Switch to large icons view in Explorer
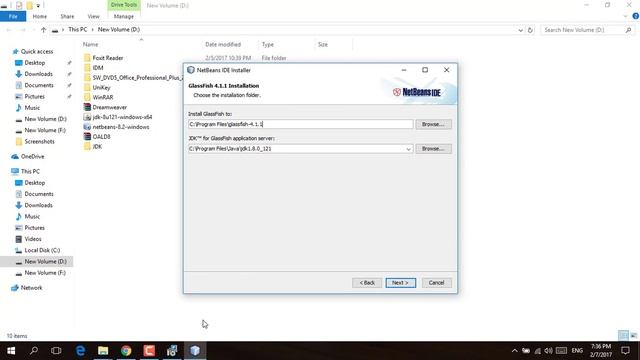This screenshot has height=360, width=640. [633, 336]
